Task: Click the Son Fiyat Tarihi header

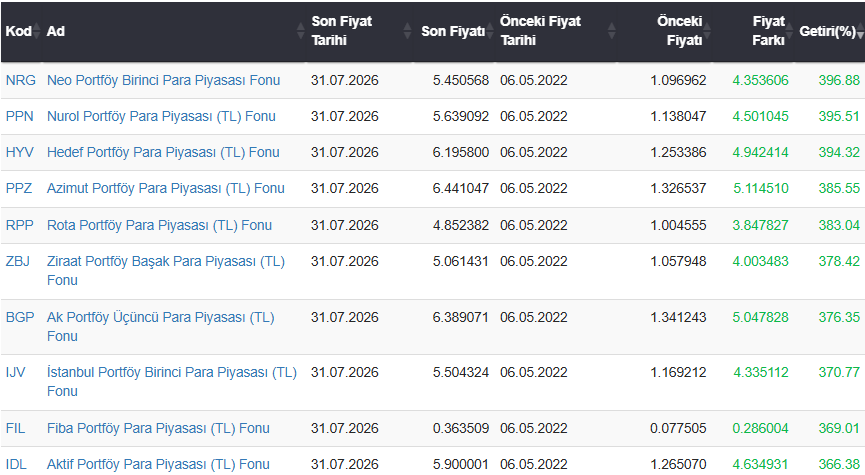Action: tap(341, 30)
